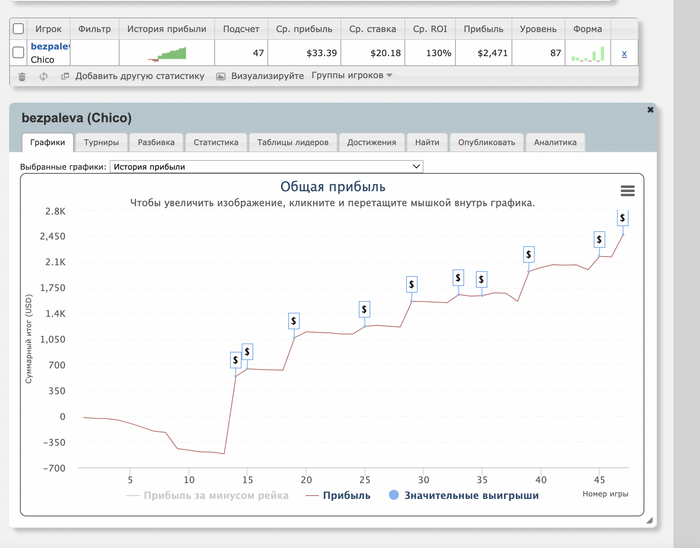
Task: Expand the Группы игроков menu
Action: (x=352, y=75)
